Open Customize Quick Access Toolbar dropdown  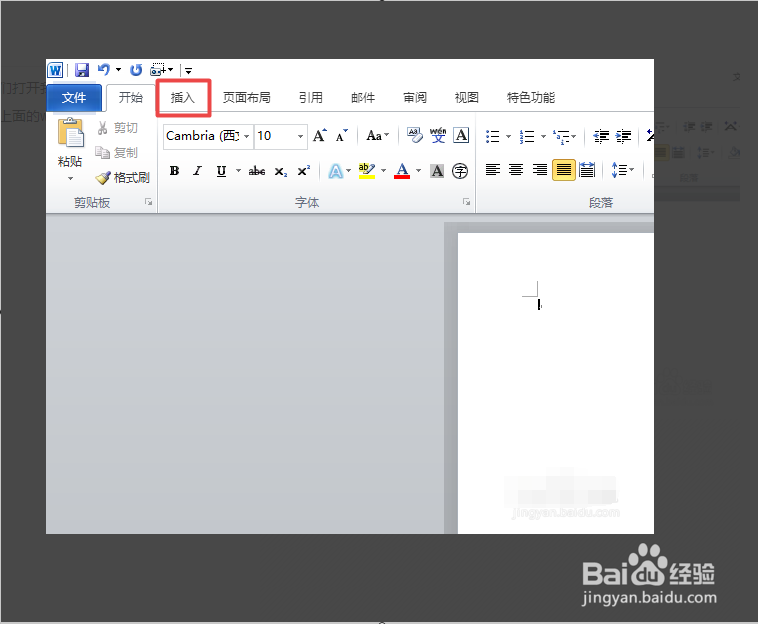(189, 71)
